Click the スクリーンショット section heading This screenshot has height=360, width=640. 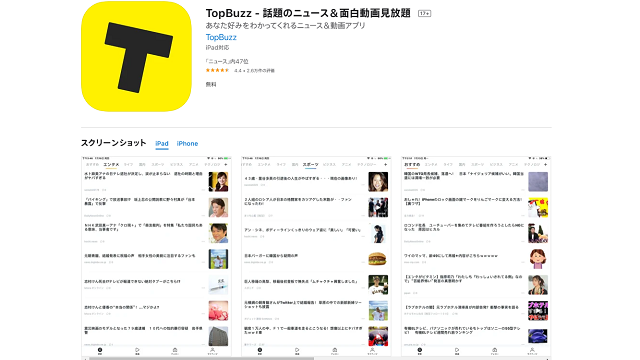coord(113,143)
